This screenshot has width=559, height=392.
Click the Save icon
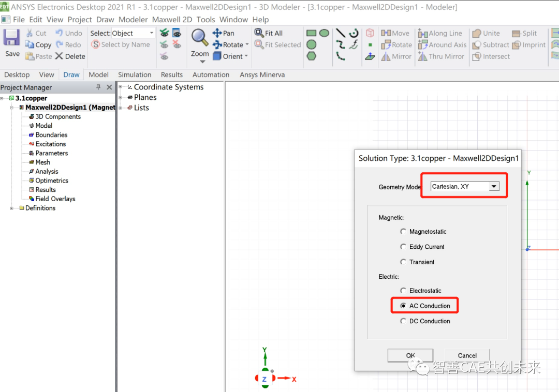[12, 43]
